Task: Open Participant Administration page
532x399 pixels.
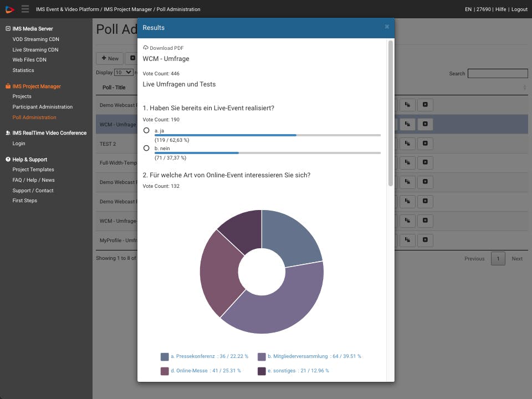Action: tap(43, 107)
